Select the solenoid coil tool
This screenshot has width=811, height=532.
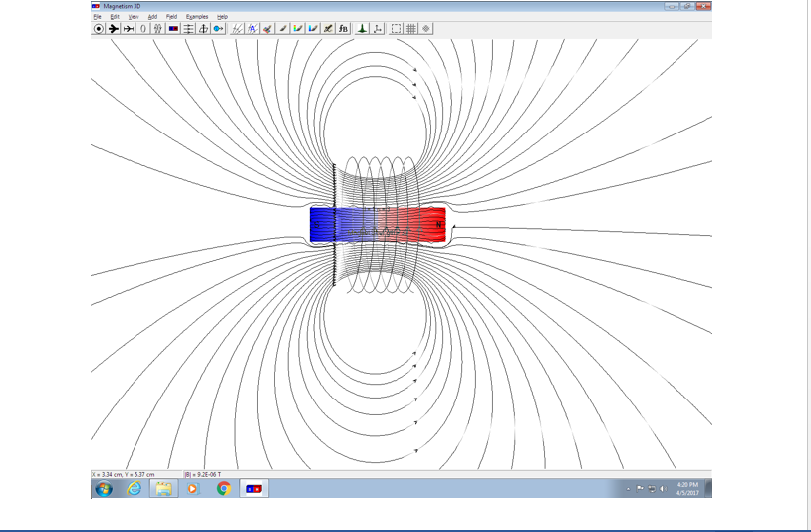[x=158, y=29]
